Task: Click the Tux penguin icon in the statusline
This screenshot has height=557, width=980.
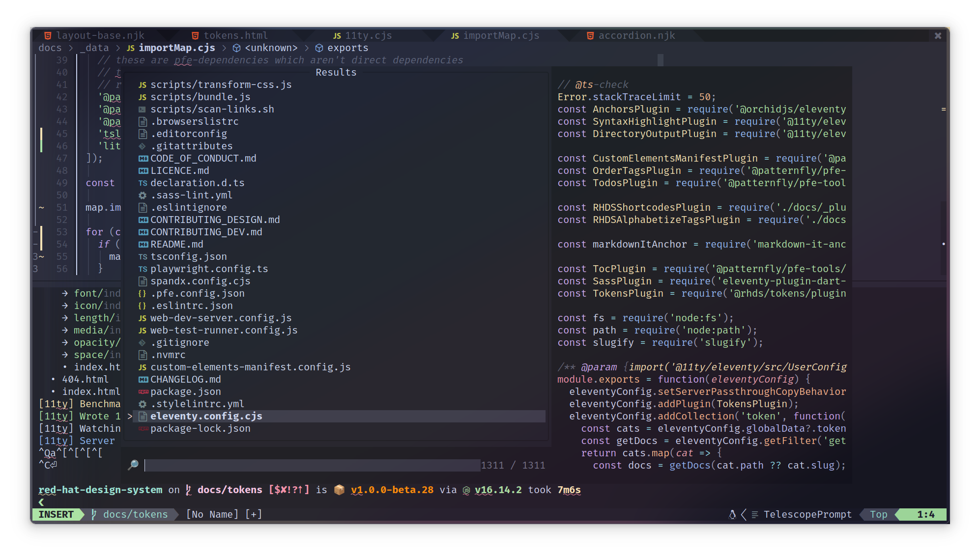Action: [732, 514]
